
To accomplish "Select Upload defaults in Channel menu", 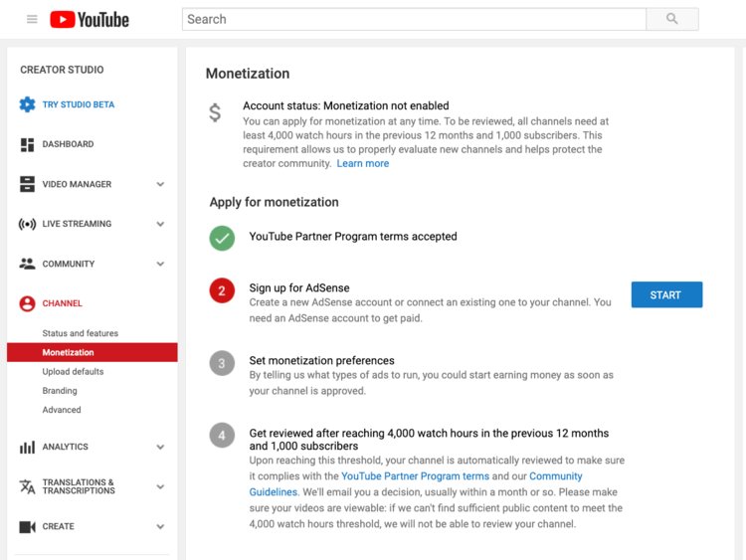I will pyautogui.click(x=73, y=371).
